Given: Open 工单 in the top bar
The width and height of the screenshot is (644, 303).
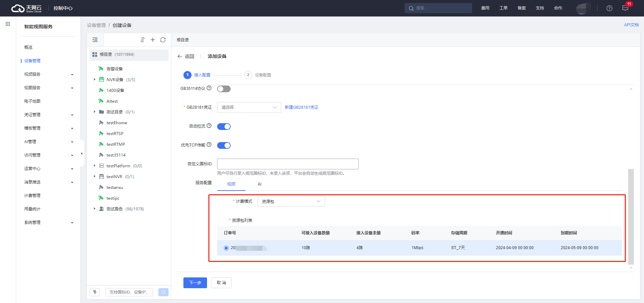Looking at the screenshot, I should coord(503,8).
